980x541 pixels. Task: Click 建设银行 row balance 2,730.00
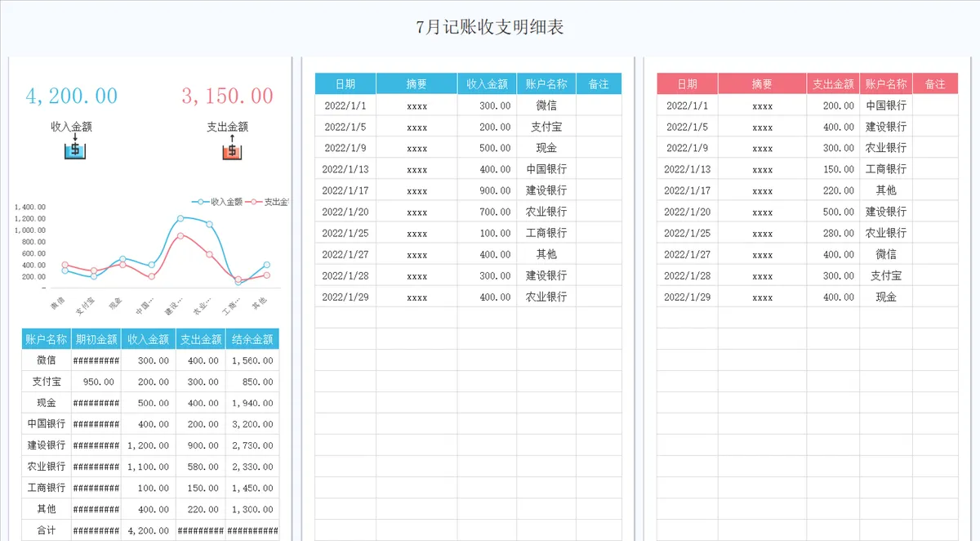(x=252, y=445)
